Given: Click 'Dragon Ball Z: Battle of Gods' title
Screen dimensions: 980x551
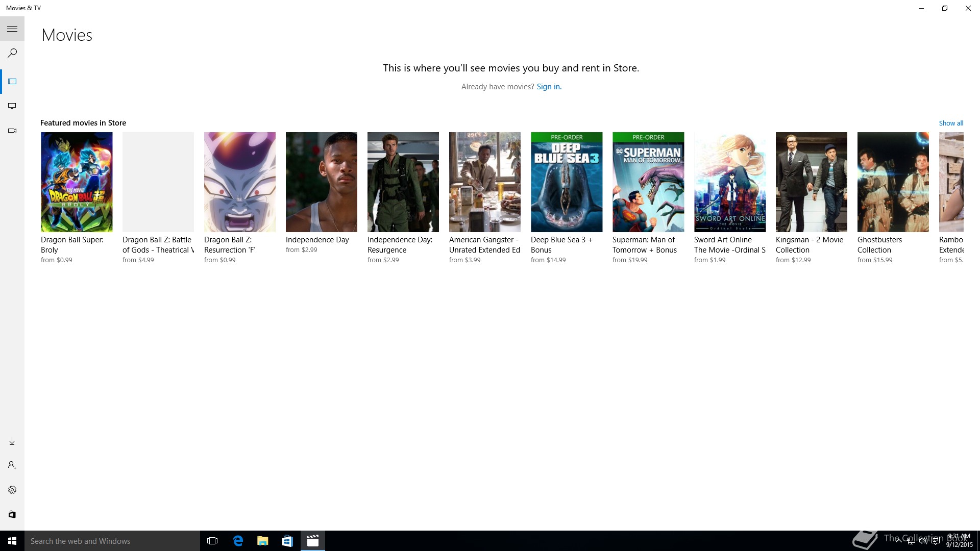Looking at the screenshot, I should (x=158, y=245).
